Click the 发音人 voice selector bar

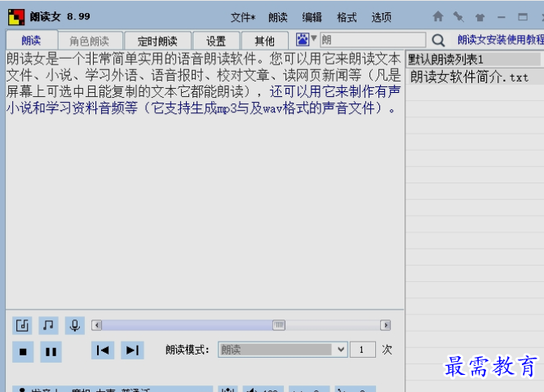[113, 389]
